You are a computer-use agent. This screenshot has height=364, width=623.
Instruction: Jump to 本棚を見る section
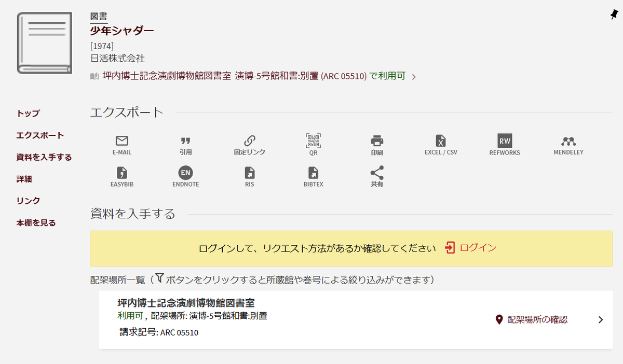coord(36,222)
